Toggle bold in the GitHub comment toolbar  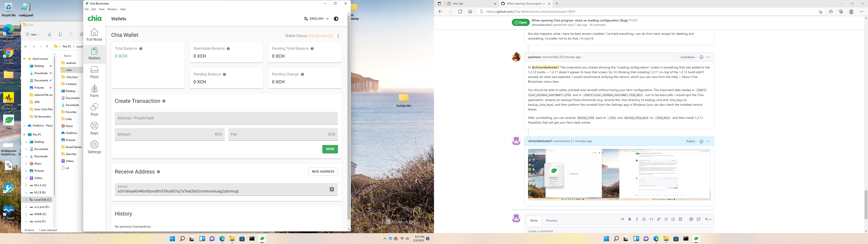[x=630, y=219]
